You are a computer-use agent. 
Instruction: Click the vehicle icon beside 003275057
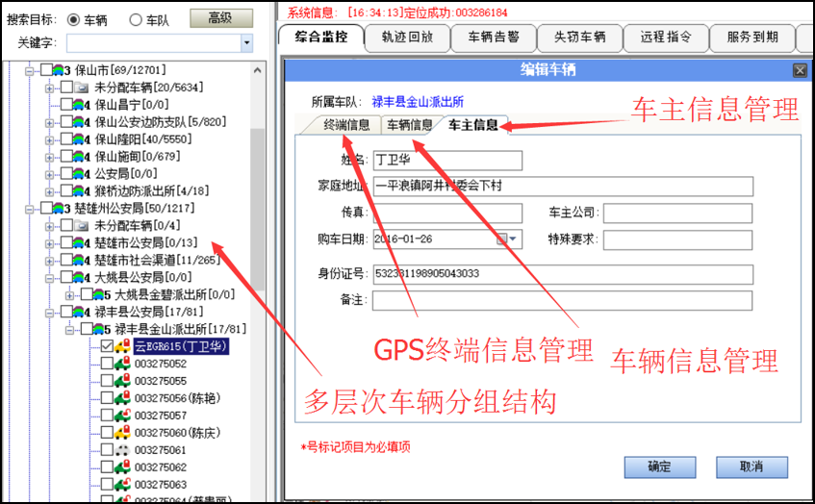pyautogui.click(x=123, y=416)
